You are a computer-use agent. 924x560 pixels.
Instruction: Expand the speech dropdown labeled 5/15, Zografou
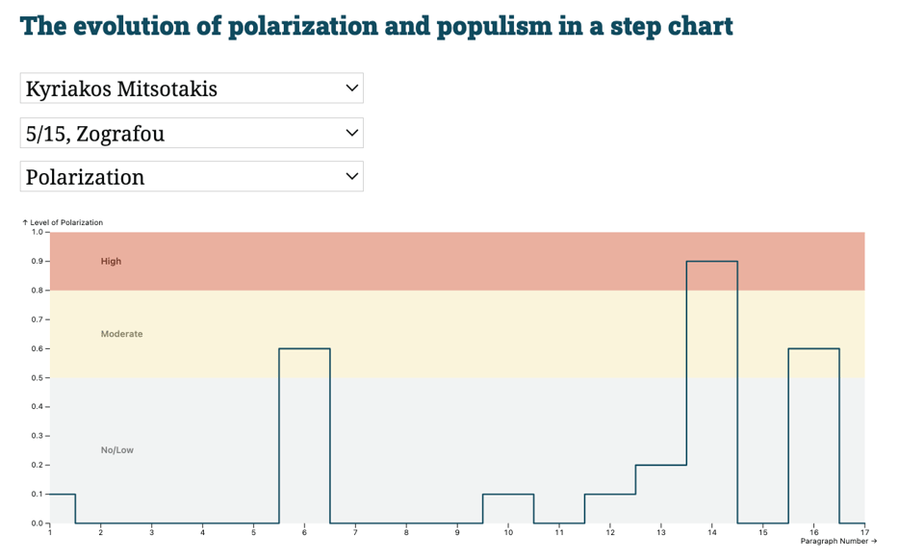point(192,132)
